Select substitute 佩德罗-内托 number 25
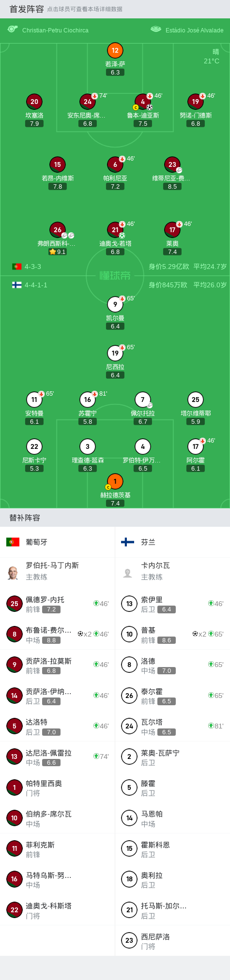Image resolution: width=230 pixels, height=980 pixels. click(58, 604)
